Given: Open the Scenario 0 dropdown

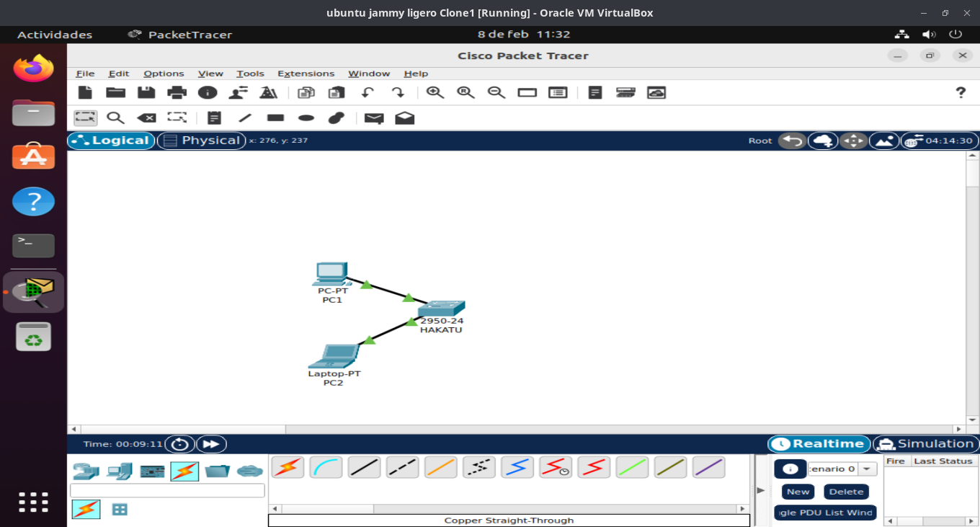Looking at the screenshot, I should point(868,469).
